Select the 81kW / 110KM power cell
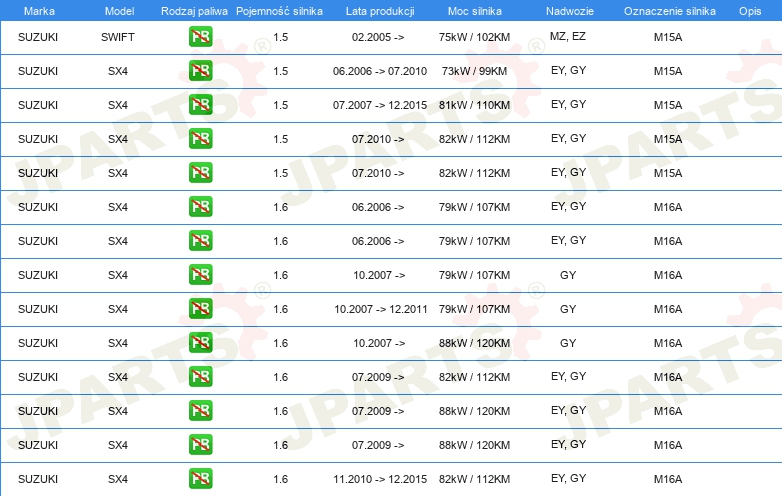This screenshot has height=496, width=782. point(474,105)
